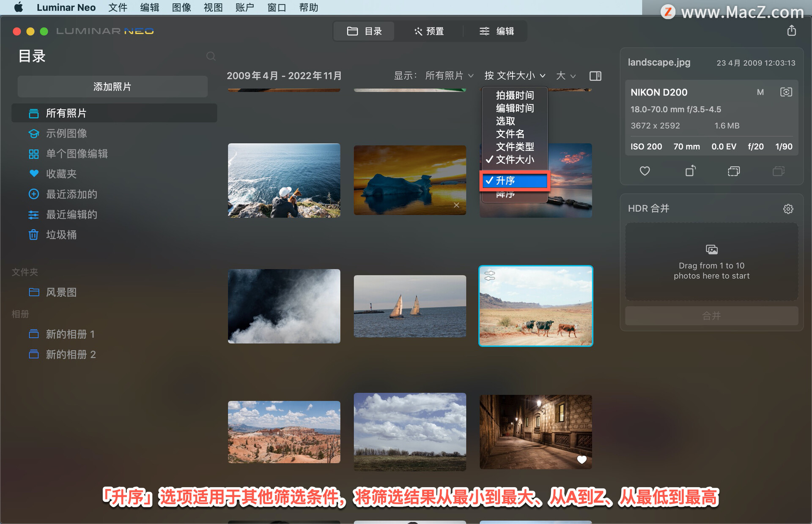Select sort by 编辑时间
This screenshot has height=524, width=812.
tap(515, 108)
